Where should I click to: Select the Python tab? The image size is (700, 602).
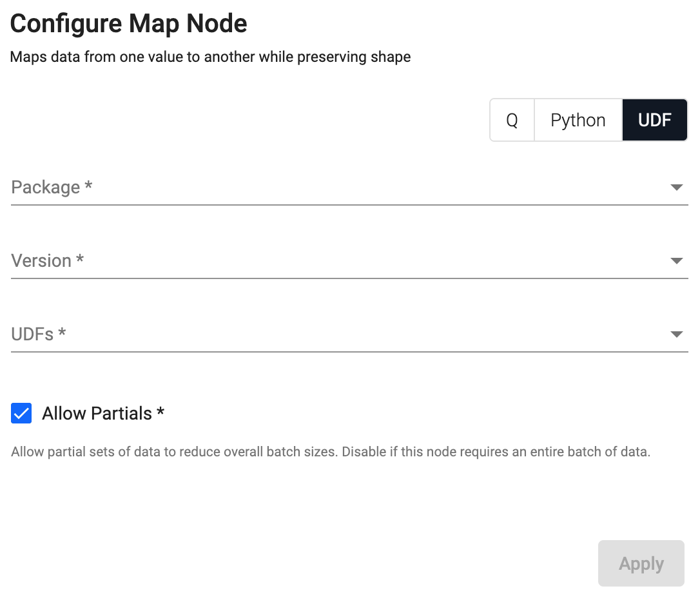(x=578, y=120)
